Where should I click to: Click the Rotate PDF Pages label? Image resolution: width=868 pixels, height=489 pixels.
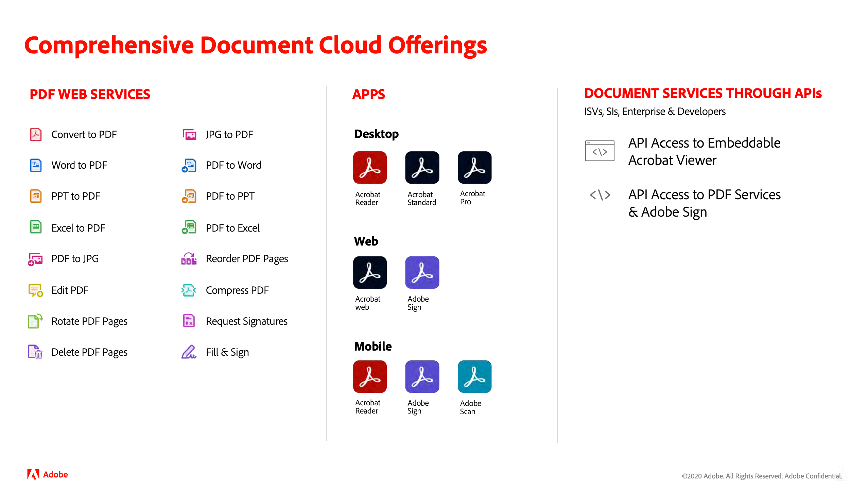pyautogui.click(x=89, y=321)
